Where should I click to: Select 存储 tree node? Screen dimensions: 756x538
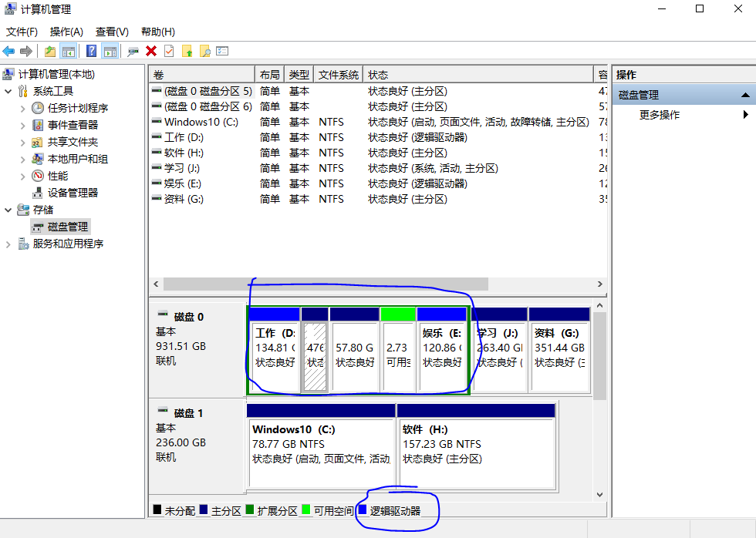tap(43, 210)
